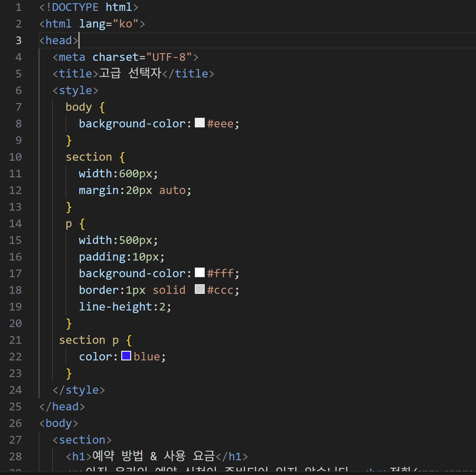The height and width of the screenshot is (475, 476).
Task: Click line number 10 in the gutter
Action: 15,157
